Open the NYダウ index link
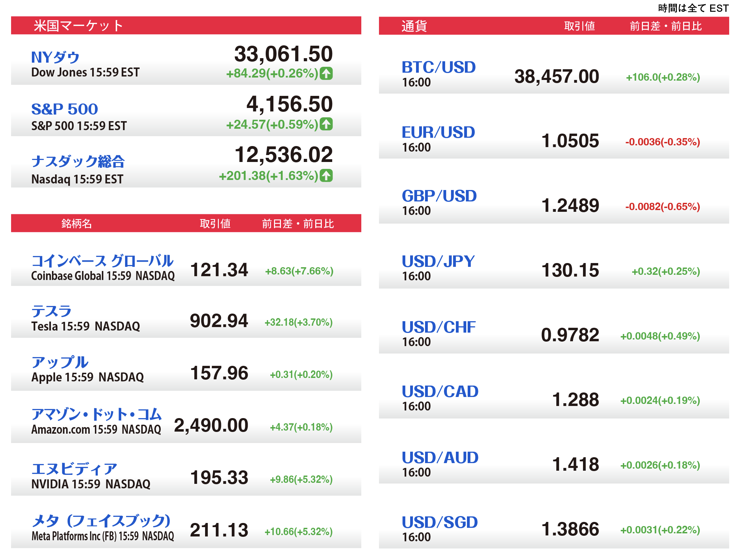The height and width of the screenshot is (560, 742). pyautogui.click(x=55, y=57)
